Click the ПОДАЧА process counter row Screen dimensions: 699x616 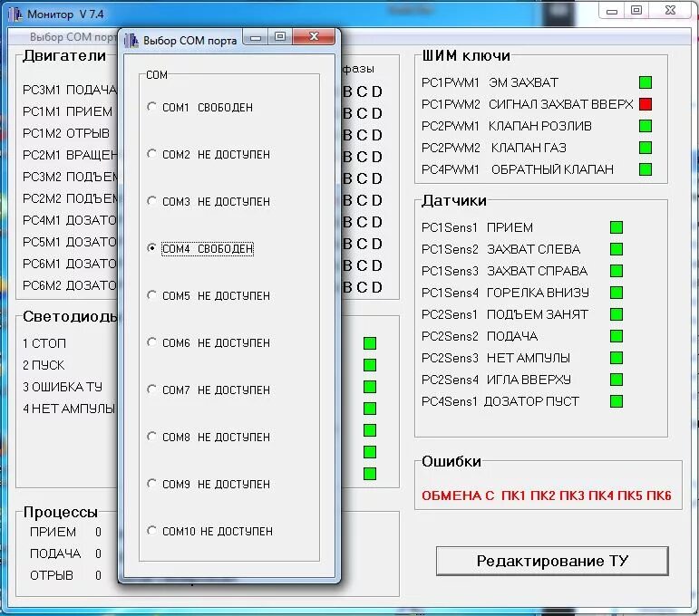(x=65, y=553)
